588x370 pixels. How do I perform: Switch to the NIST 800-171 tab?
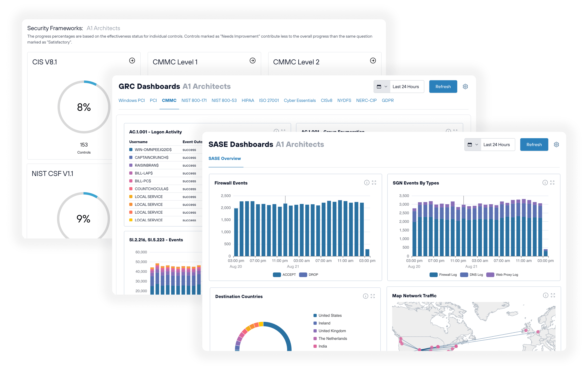[194, 100]
